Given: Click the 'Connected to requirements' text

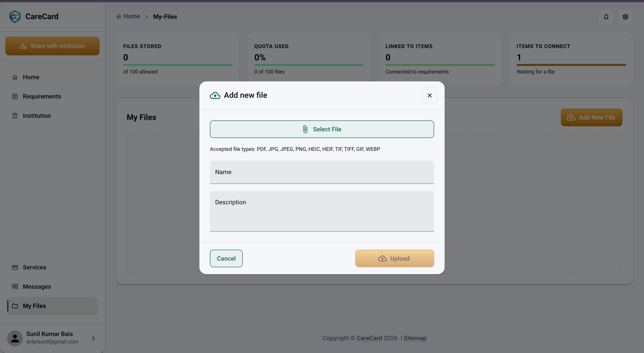Looking at the screenshot, I should (x=417, y=72).
